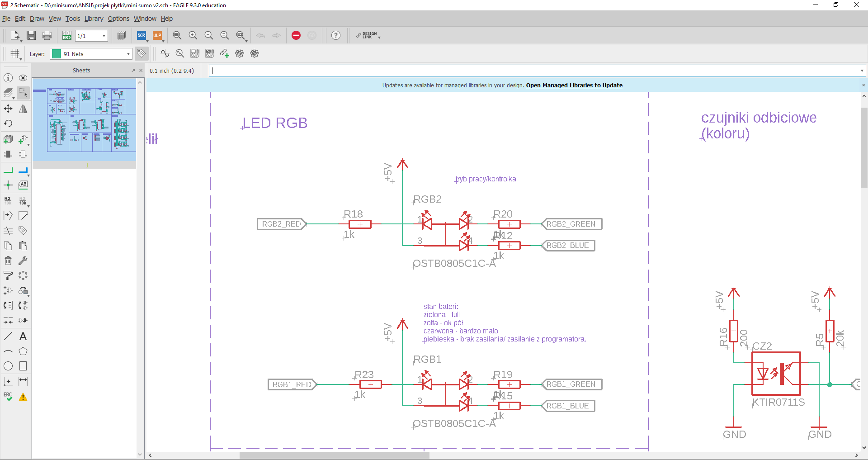Open the Layer 91 Nets dropdown
Screen dimensions: 868x460
click(x=128, y=54)
